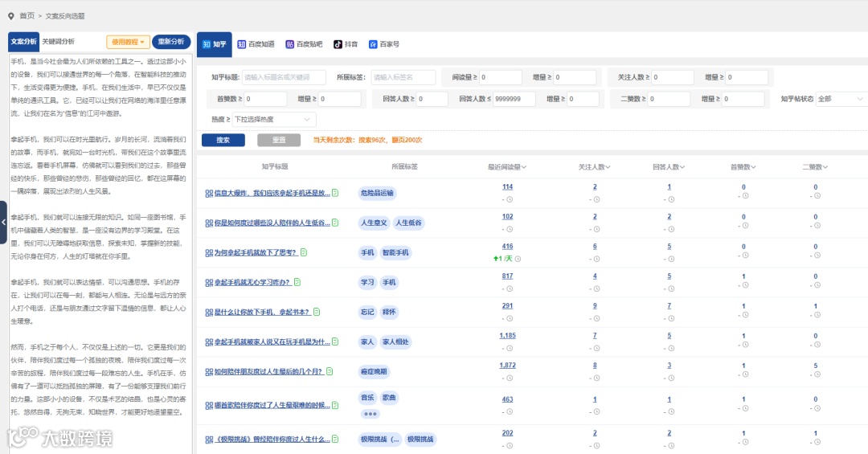868x454 pixels.
Task: Focus the 知乎标题 keyword input field
Action: (284, 77)
